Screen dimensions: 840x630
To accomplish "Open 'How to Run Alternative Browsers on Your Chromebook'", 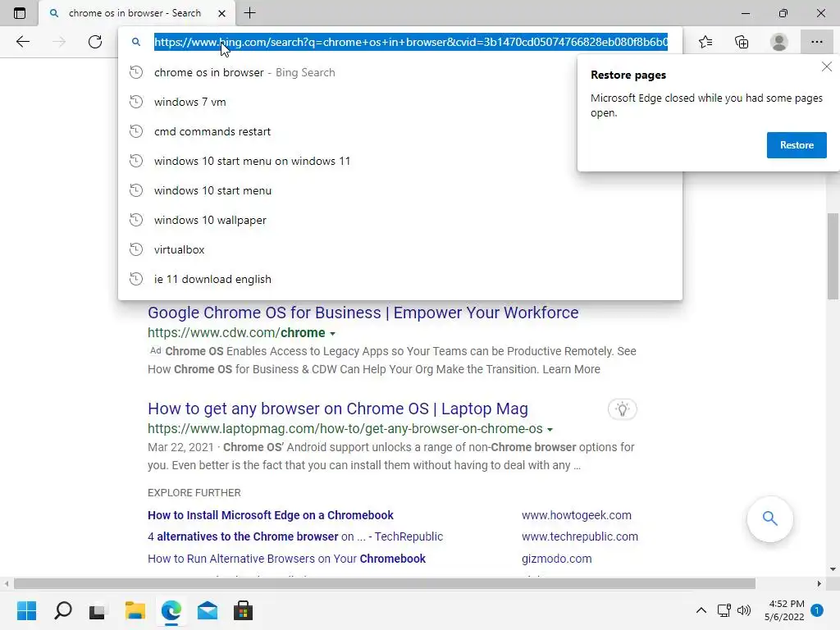I will click(286, 558).
